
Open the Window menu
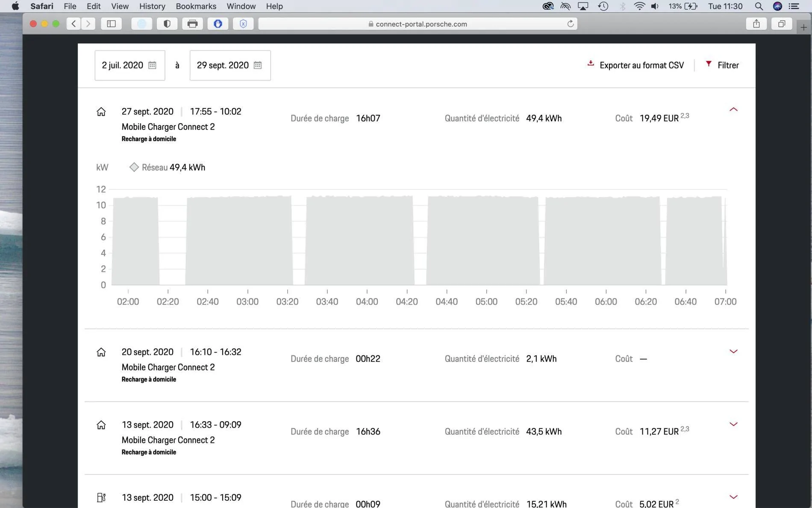(241, 6)
